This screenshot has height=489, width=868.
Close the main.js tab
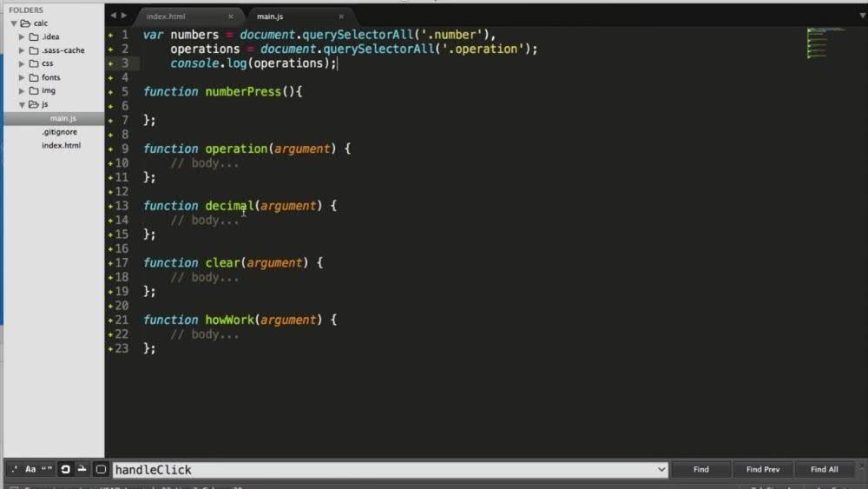coord(341,17)
